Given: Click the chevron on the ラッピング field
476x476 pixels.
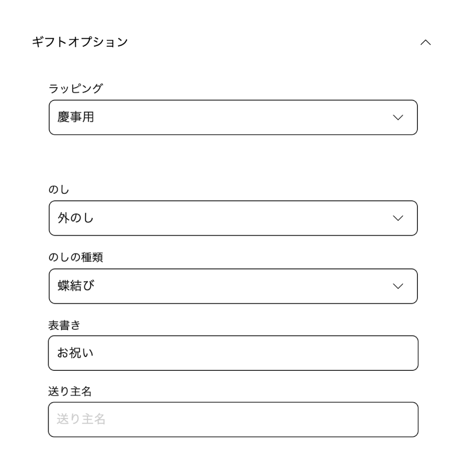Looking at the screenshot, I should [398, 117].
